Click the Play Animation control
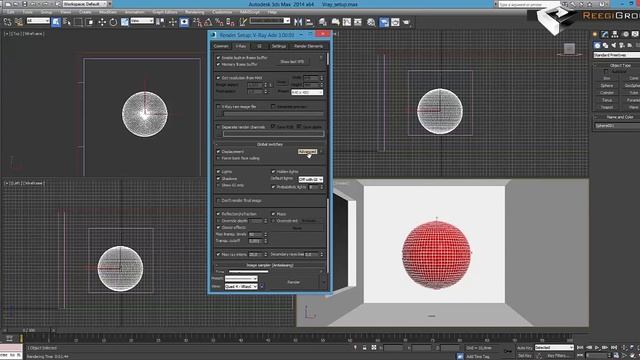This screenshot has width=640, height=360. 596,348
